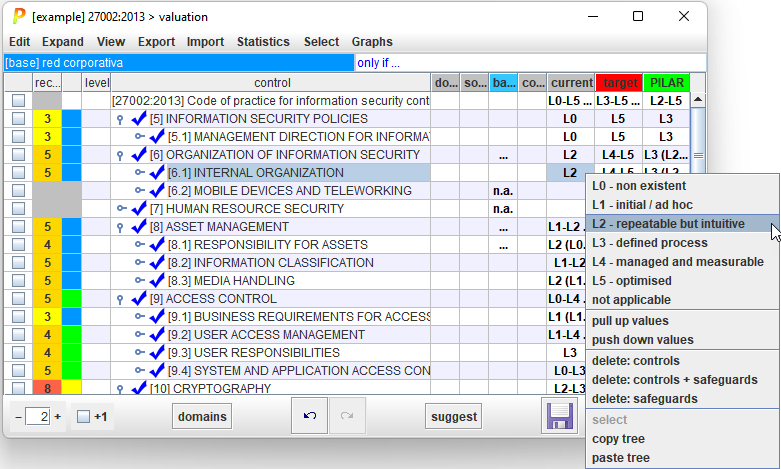781x469 pixels.
Task: Click the undo arrow button
Action: pos(309,416)
